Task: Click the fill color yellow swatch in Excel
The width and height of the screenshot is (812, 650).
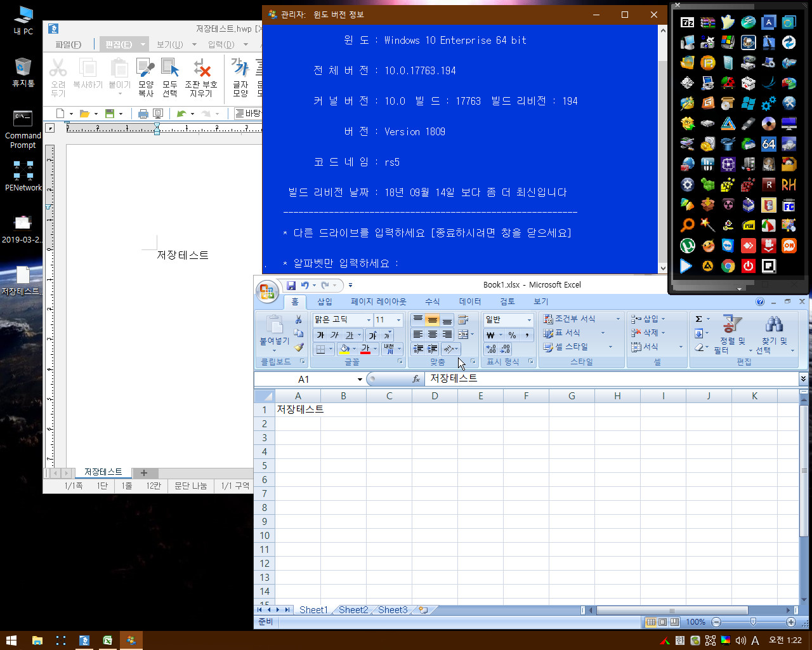Action: [x=344, y=349]
